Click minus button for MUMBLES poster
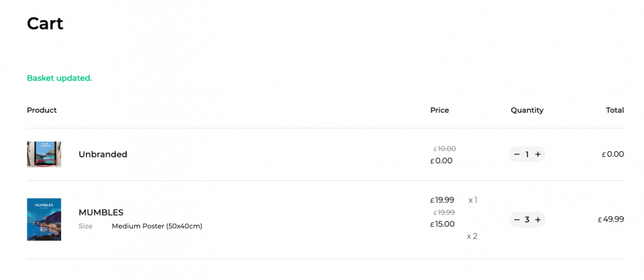This screenshot has height=280, width=644. (x=517, y=220)
